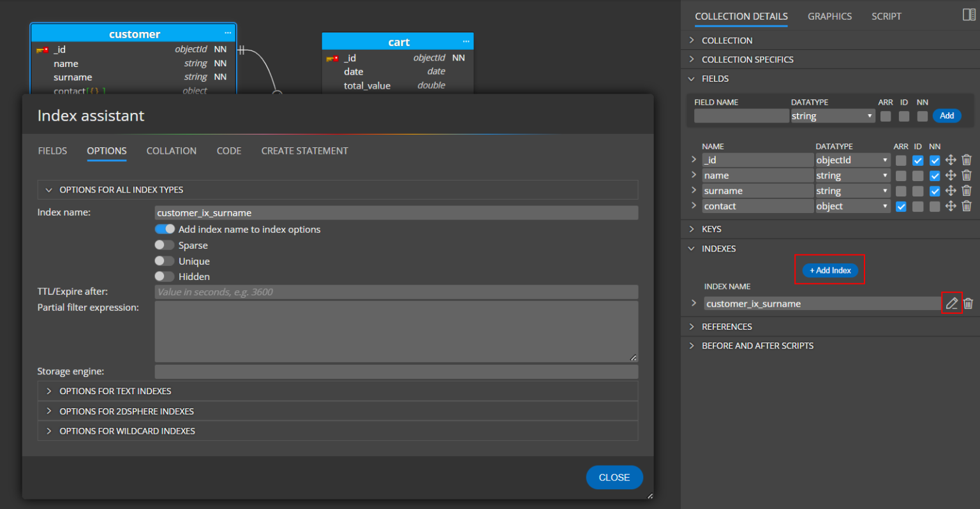
Task: Enable the Unique index option
Action: tap(165, 260)
